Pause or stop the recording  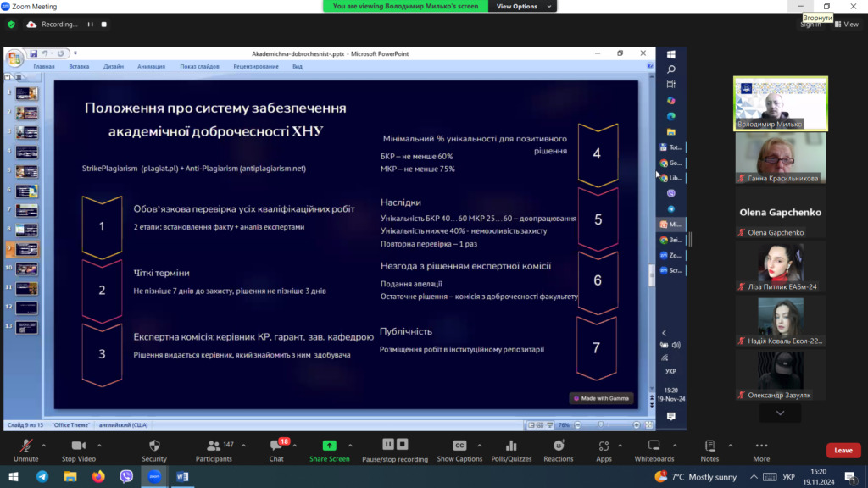[x=395, y=446]
